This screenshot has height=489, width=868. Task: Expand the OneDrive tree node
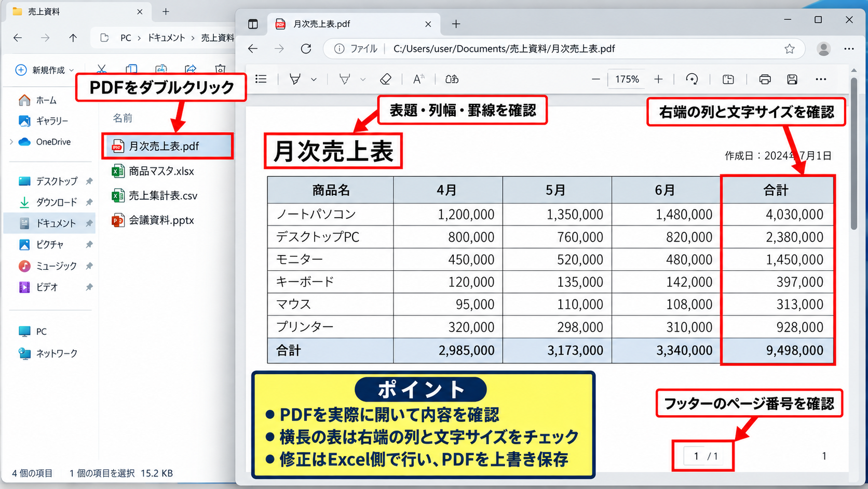[11, 142]
